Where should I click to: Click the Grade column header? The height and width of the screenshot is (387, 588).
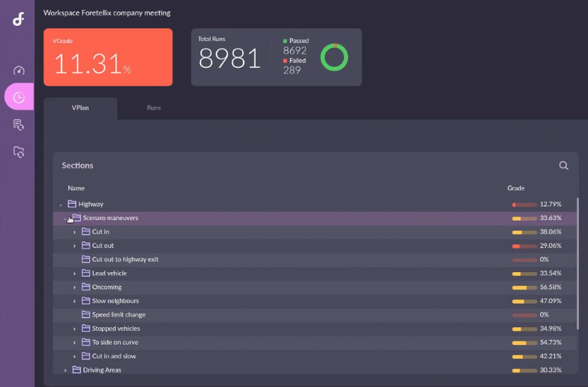point(516,188)
